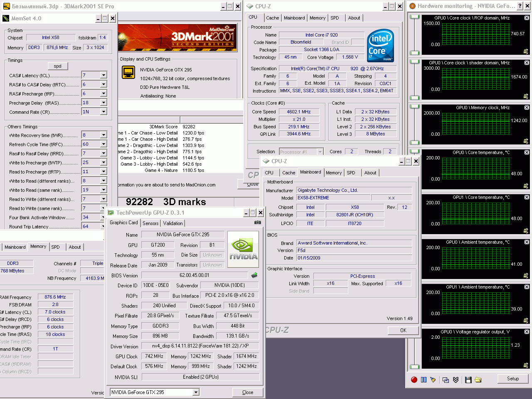The height and width of the screenshot is (399, 532).
Task: Click the help question mark in Hardware monitoring title
Action: 520,6
